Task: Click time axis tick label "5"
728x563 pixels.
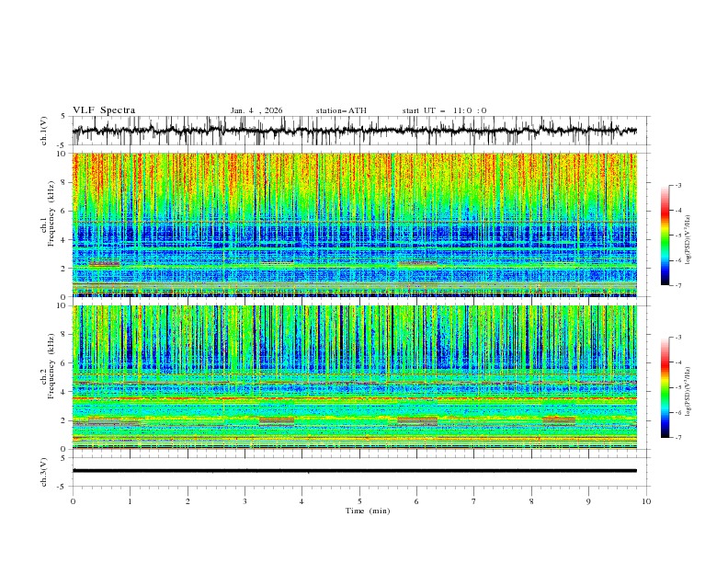Action: click(x=359, y=501)
